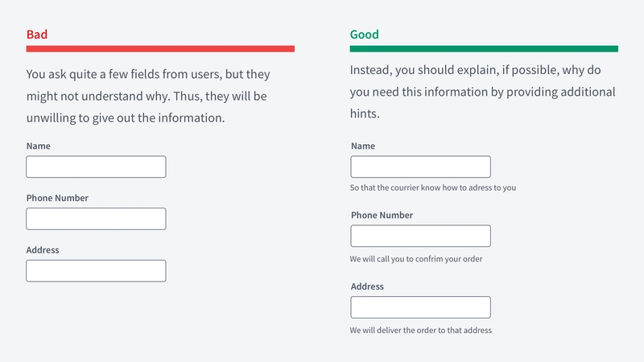
Task: Click the green divider bar under Good
Action: click(x=484, y=49)
